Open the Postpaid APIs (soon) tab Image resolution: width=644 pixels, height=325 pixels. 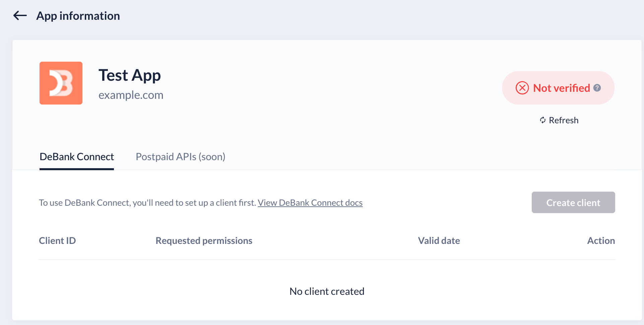pyautogui.click(x=181, y=157)
